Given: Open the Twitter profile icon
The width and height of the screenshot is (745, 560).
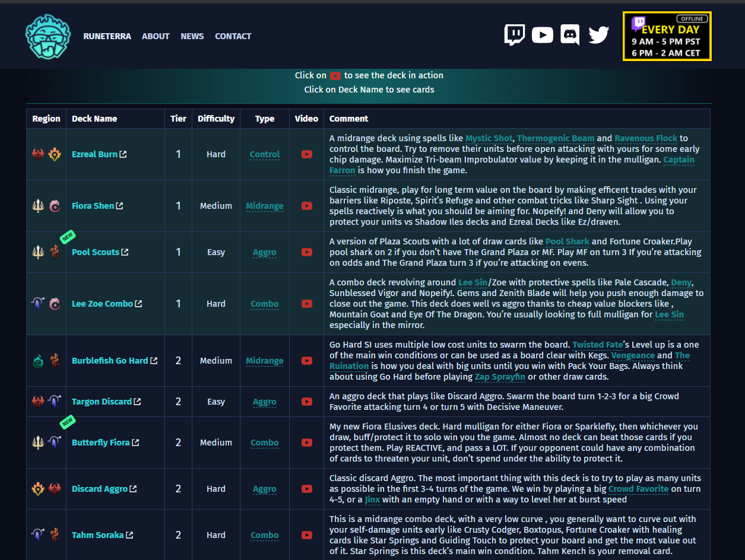Looking at the screenshot, I should pos(599,36).
